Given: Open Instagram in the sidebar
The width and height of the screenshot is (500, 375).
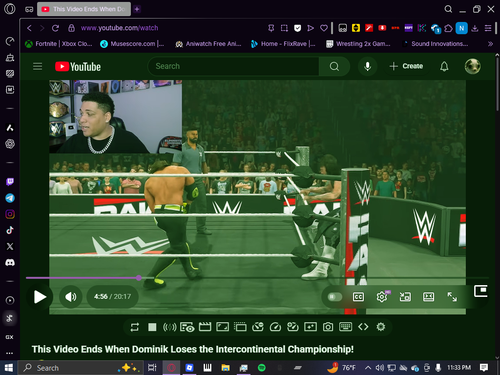Looking at the screenshot, I should (x=10, y=214).
